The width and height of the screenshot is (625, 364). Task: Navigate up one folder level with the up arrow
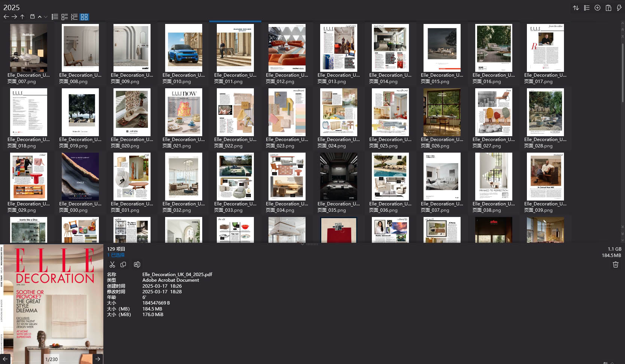(22, 16)
